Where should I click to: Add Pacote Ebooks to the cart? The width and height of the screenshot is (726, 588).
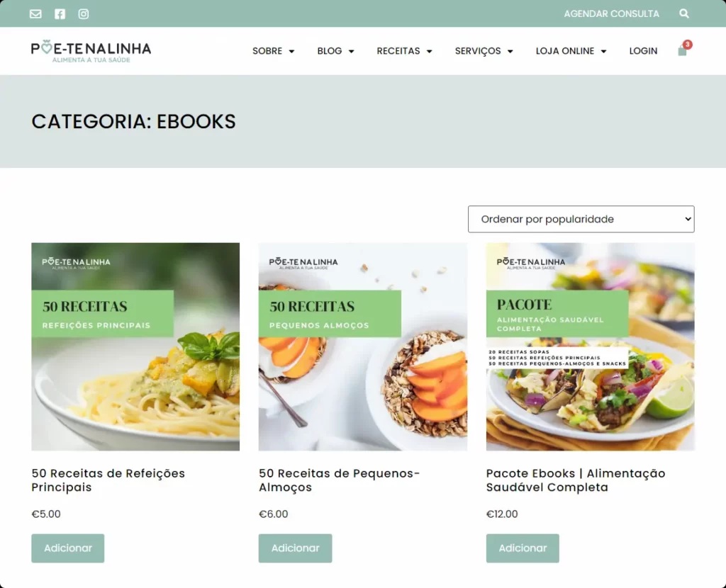[x=523, y=548]
